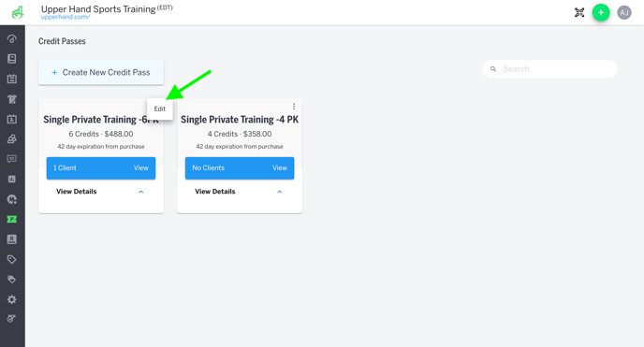Screen dimensions: 644x347
Task: Click the QR code scanner icon
Action: tap(579, 13)
